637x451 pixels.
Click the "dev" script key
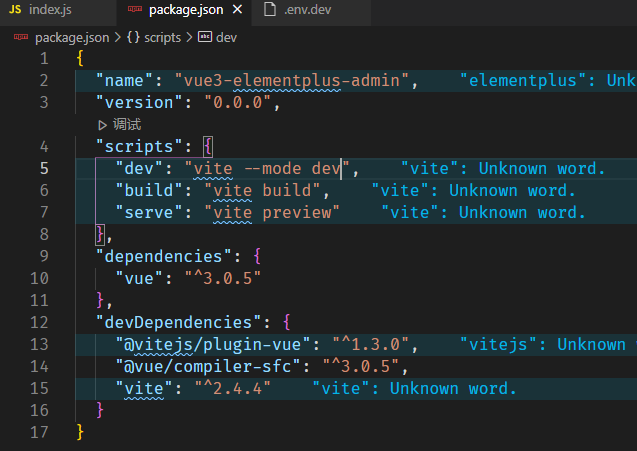tap(139, 169)
